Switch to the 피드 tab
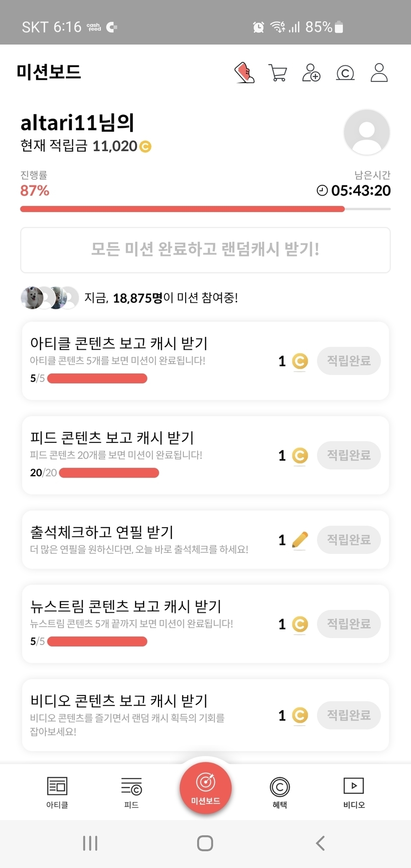The width and height of the screenshot is (411, 868). 131,792
